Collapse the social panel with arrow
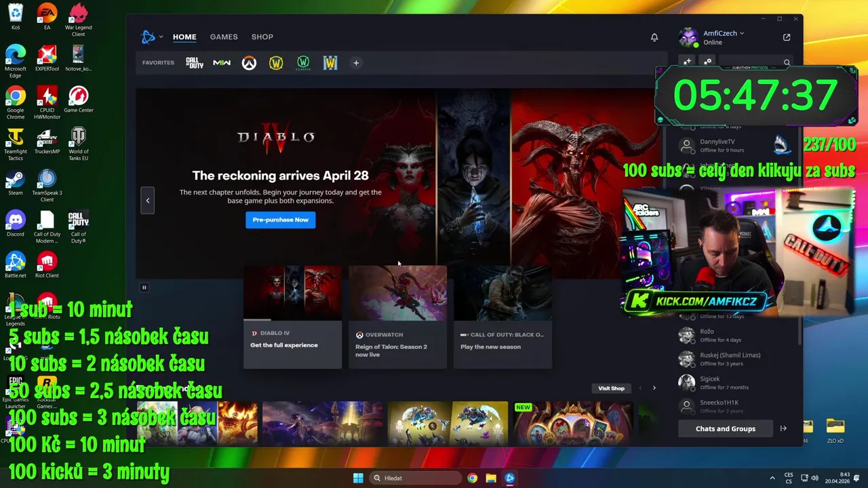This screenshot has width=868, height=488. coord(783,428)
